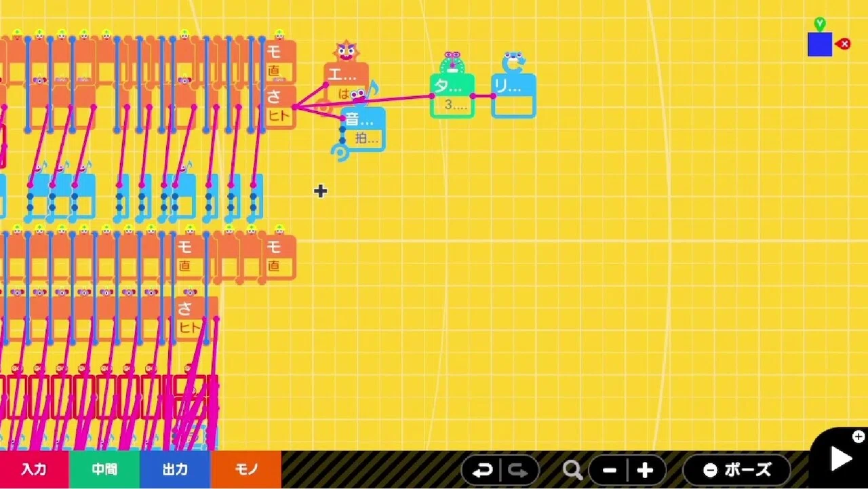The height and width of the screenshot is (489, 868).
Task: Click the retry nodon's input port
Action: (x=493, y=96)
